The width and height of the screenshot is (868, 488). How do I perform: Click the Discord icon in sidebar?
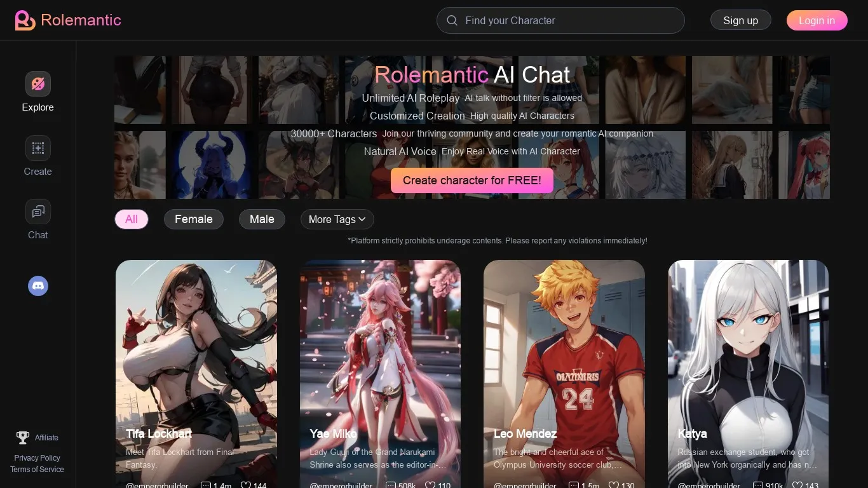click(37, 286)
